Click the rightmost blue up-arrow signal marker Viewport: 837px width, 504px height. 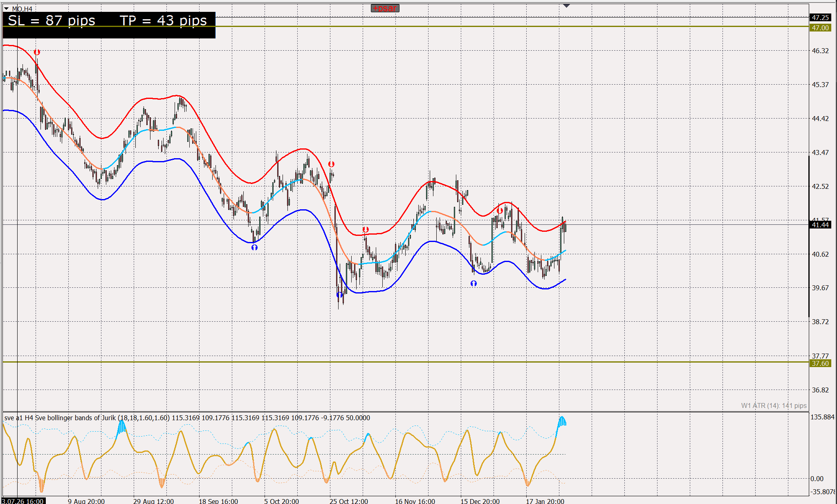473,283
